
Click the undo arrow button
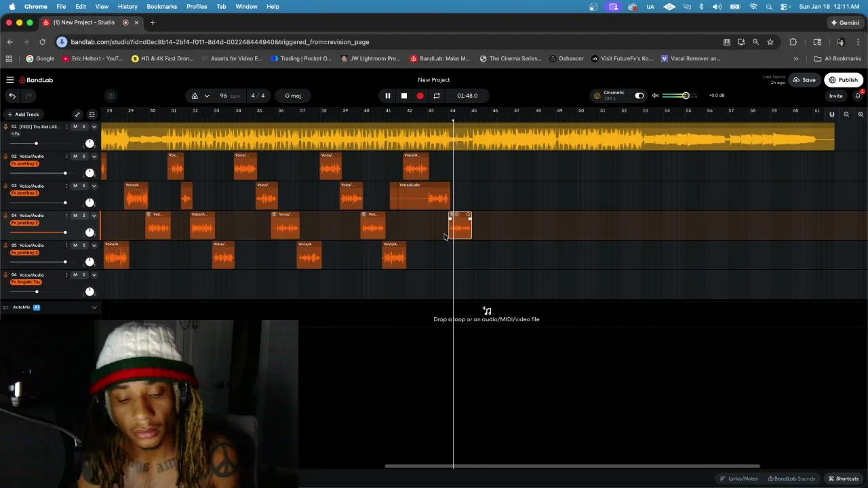12,96
